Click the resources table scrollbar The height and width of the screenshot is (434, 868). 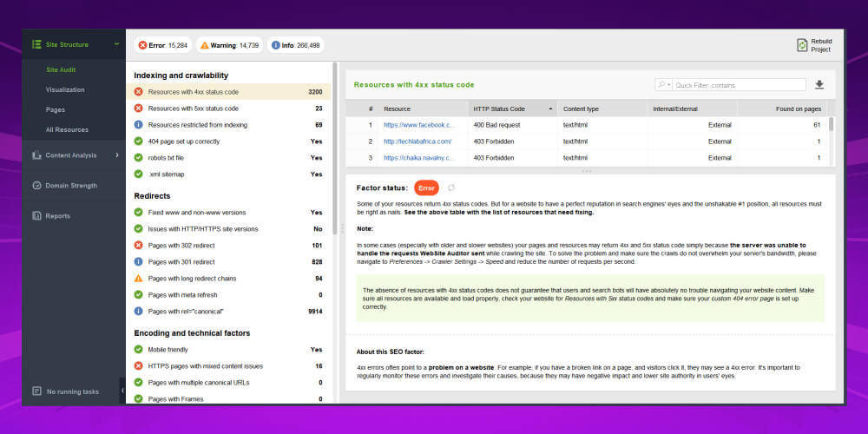[x=831, y=124]
